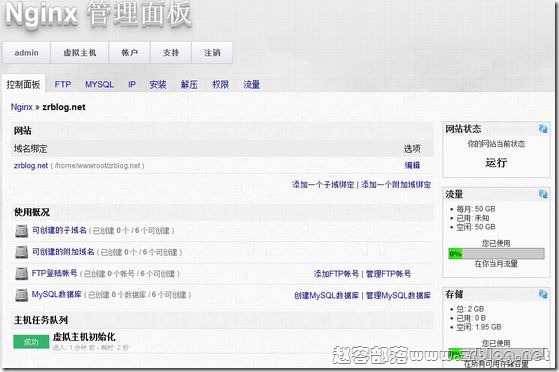
Task: Open the admin menu button
Action: [26, 52]
